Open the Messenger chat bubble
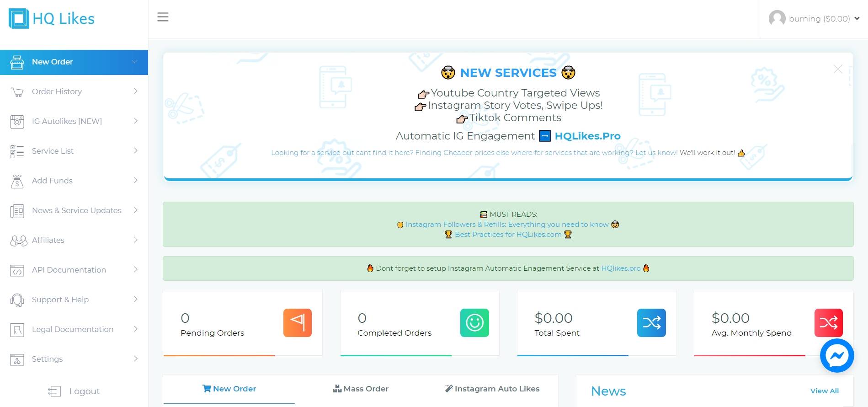The width and height of the screenshot is (868, 407). [x=837, y=356]
